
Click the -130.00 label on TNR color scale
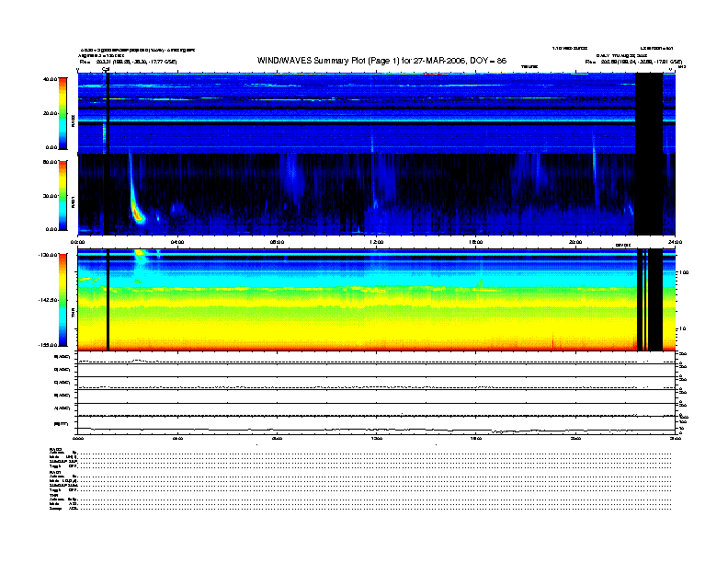pyautogui.click(x=48, y=255)
